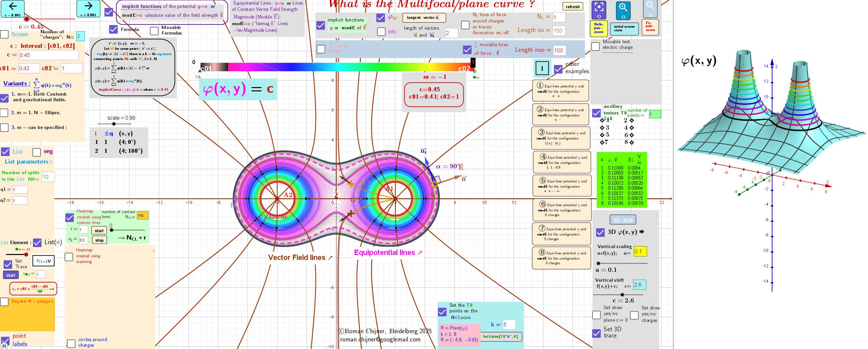Select tester diamond point number 5
The image size is (868, 349).
tap(602, 135)
